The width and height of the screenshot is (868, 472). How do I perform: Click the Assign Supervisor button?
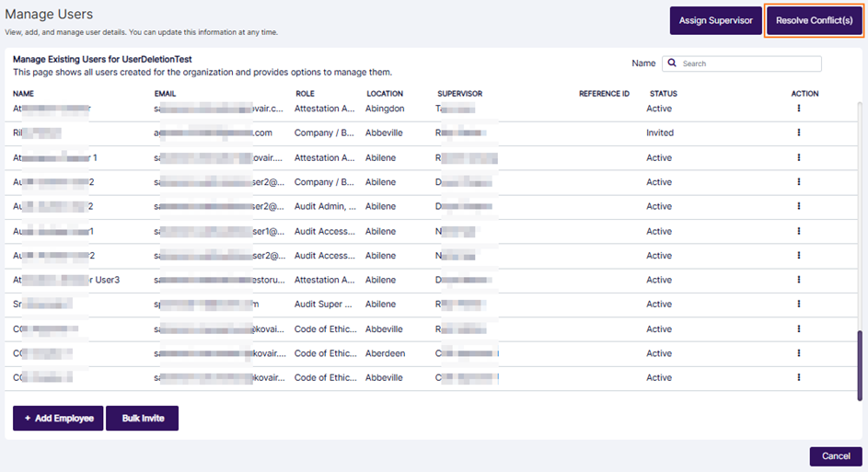click(714, 20)
